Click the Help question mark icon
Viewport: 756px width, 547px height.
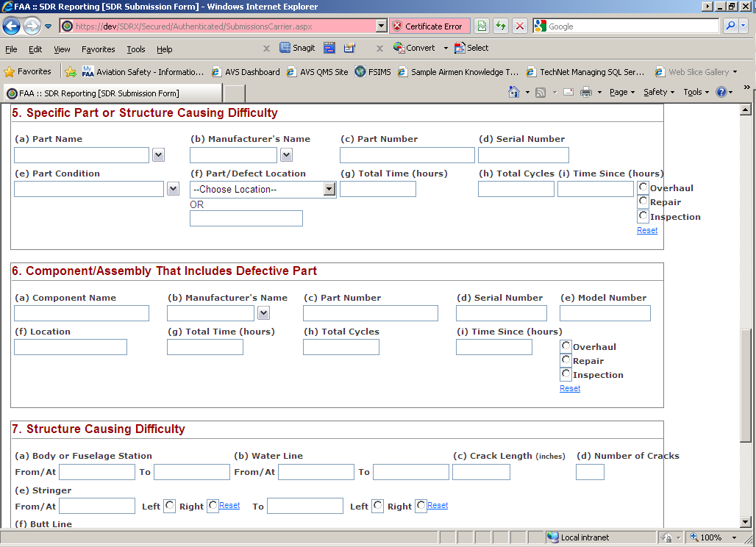[721, 93]
